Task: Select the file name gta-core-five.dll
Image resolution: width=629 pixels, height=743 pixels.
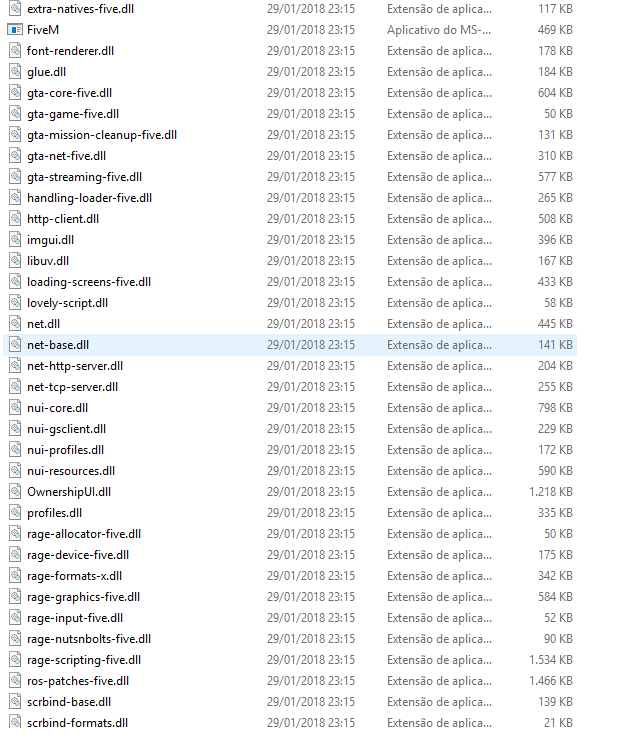Action: 70,93
